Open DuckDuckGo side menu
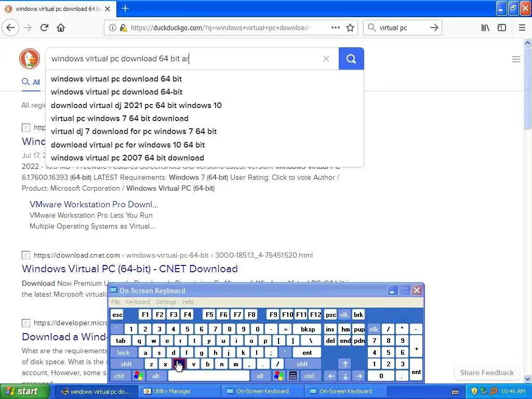 (516, 59)
